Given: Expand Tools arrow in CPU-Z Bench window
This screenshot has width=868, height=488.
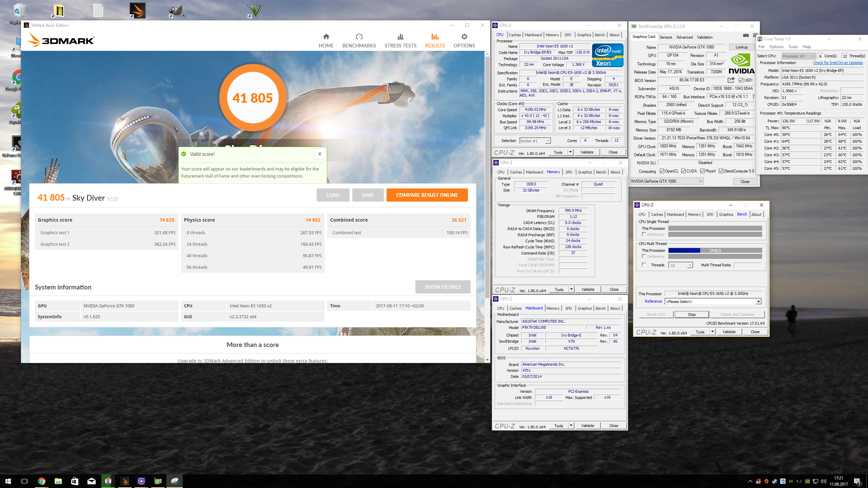Looking at the screenshot, I should (x=712, y=332).
